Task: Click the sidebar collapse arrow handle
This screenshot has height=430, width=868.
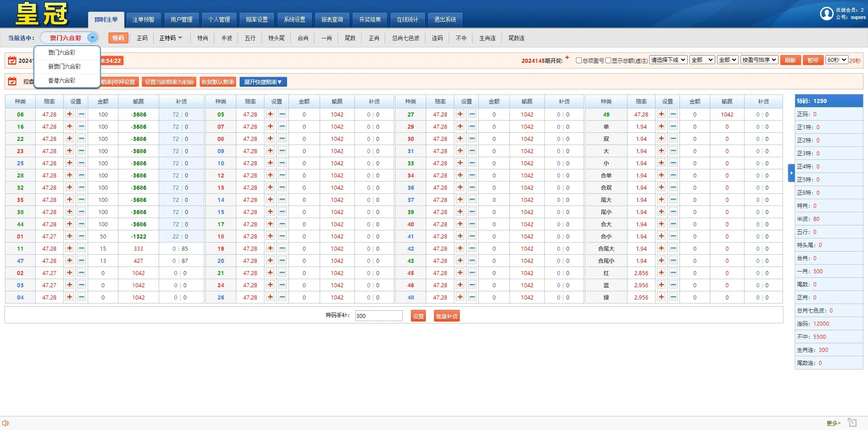Action: pos(791,173)
